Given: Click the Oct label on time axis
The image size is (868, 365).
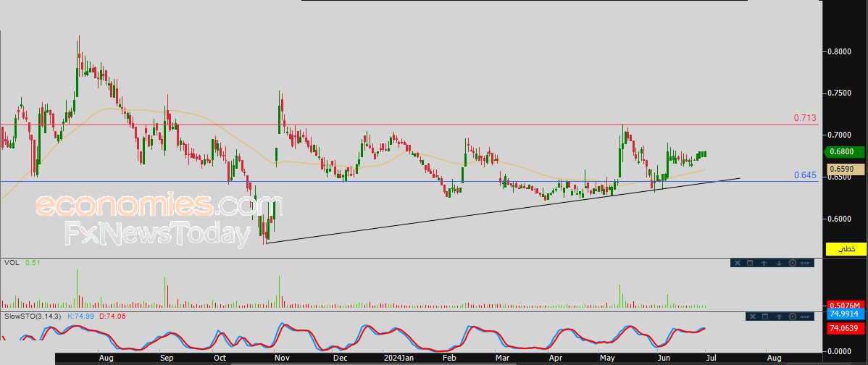Looking at the screenshot, I should pyautogui.click(x=220, y=358).
